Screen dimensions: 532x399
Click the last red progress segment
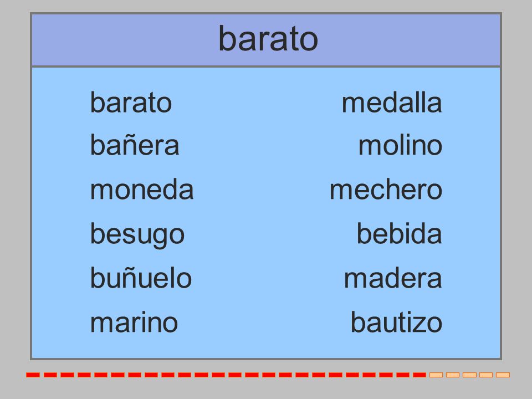420,375
